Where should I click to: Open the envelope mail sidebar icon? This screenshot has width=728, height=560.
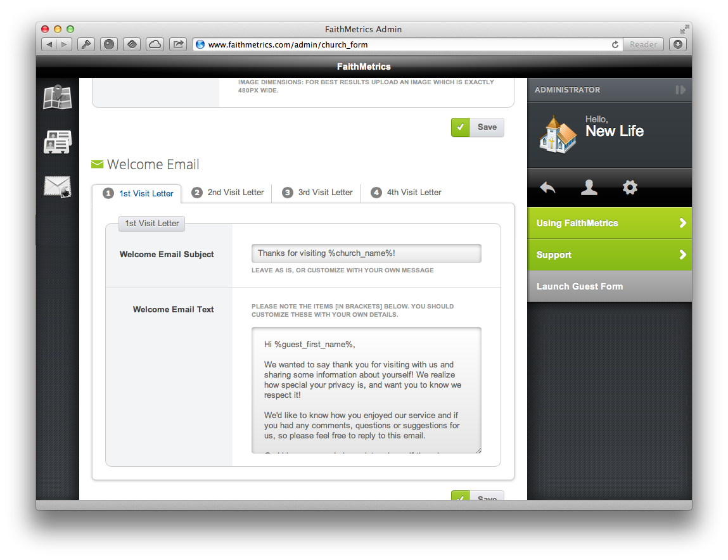click(x=58, y=187)
